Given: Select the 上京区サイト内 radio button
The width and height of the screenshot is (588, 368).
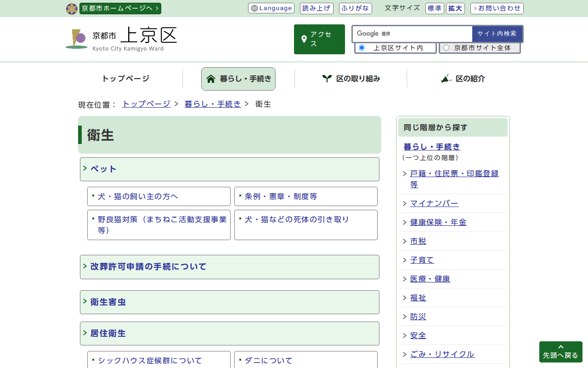Looking at the screenshot, I should [362, 48].
